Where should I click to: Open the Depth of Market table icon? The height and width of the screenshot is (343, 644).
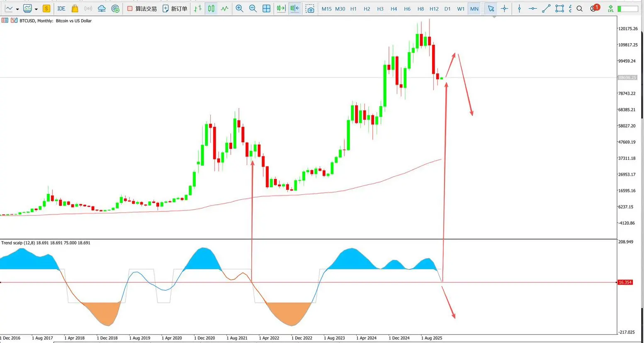click(5, 20)
